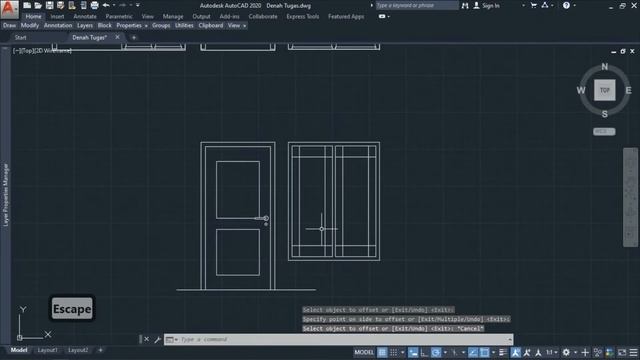This screenshot has height=360, width=640.
Task: Toggle Lineweight display in status bar
Action: point(503,352)
